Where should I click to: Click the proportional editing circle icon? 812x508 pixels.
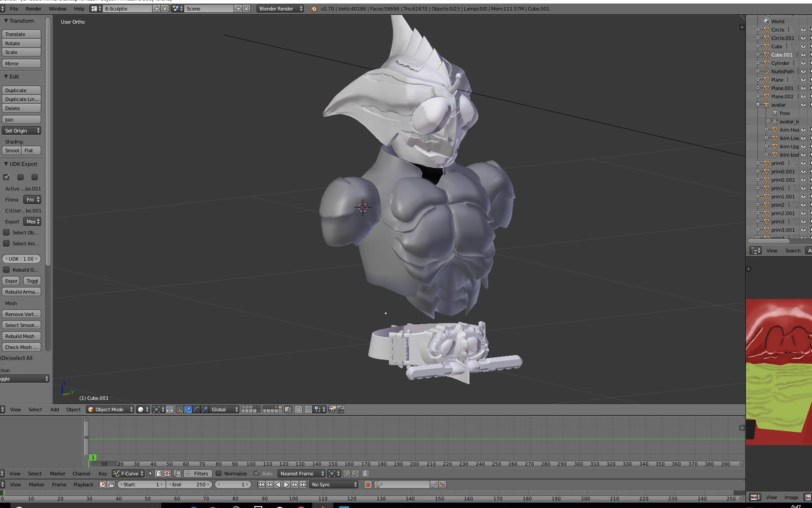pyautogui.click(x=298, y=409)
